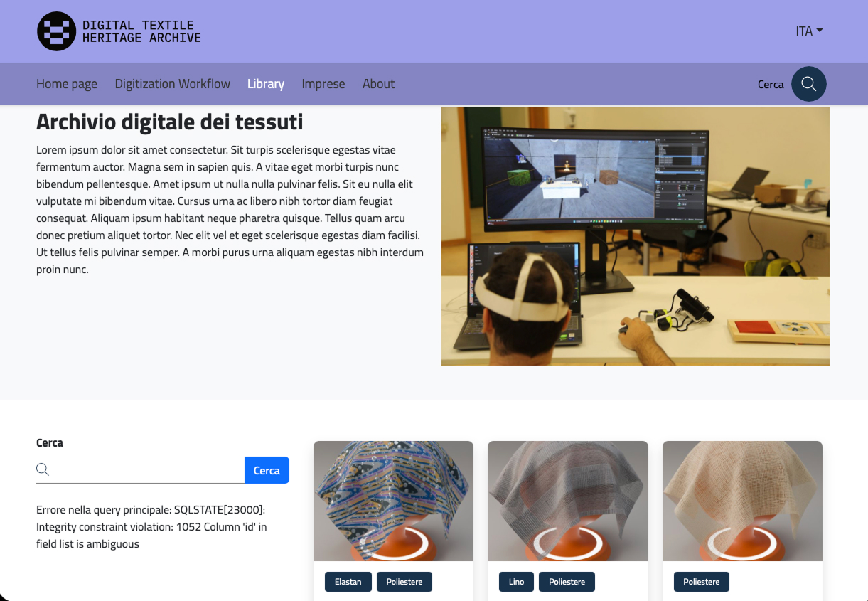
Task: Click Poliestere tag on the first card
Action: pyautogui.click(x=404, y=582)
